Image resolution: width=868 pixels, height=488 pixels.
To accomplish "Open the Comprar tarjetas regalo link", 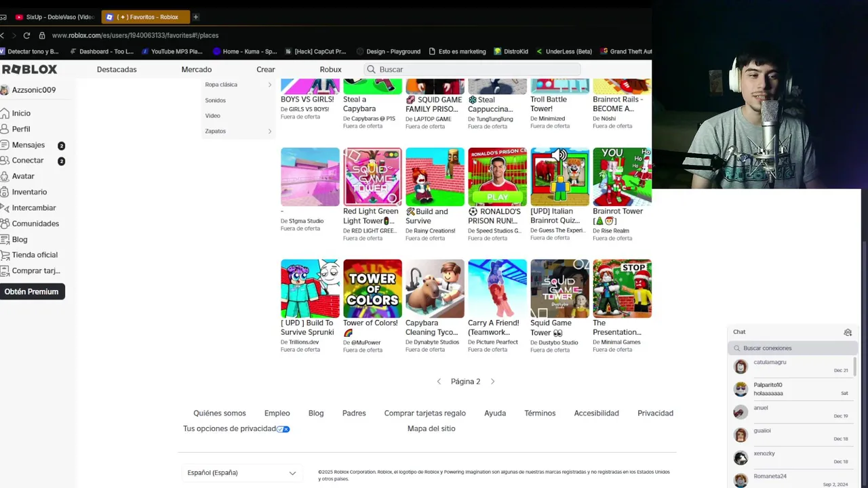I will click(x=425, y=413).
